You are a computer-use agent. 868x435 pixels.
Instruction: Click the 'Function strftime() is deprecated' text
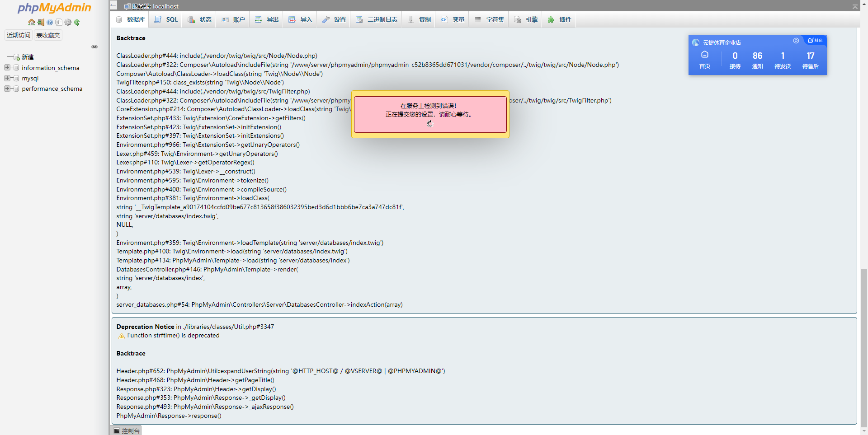pos(173,336)
